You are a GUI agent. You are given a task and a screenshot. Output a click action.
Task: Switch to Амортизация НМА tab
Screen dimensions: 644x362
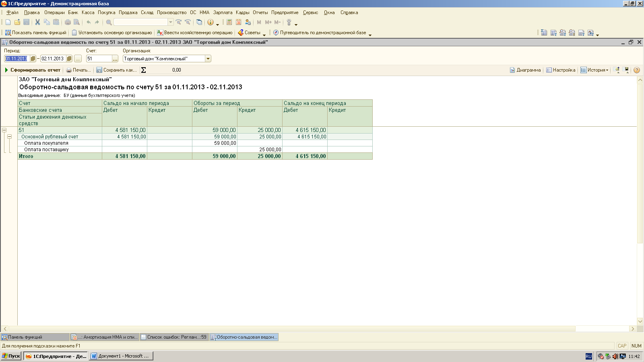(104, 337)
